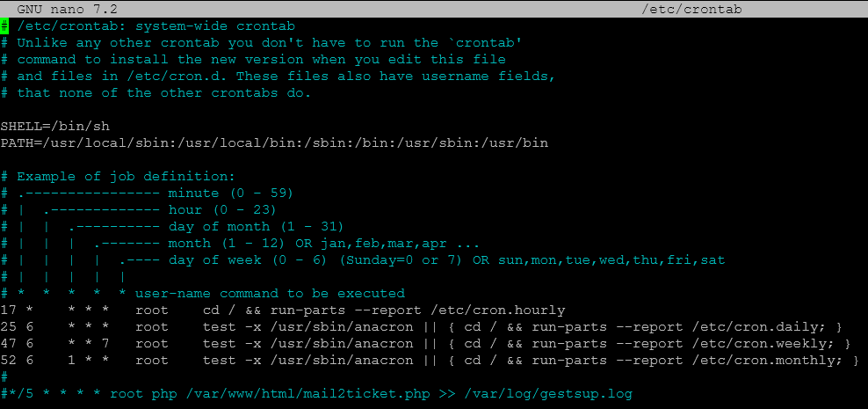The image size is (868, 409).
Task: Place cursor at minute value 17
Action: 9,310
